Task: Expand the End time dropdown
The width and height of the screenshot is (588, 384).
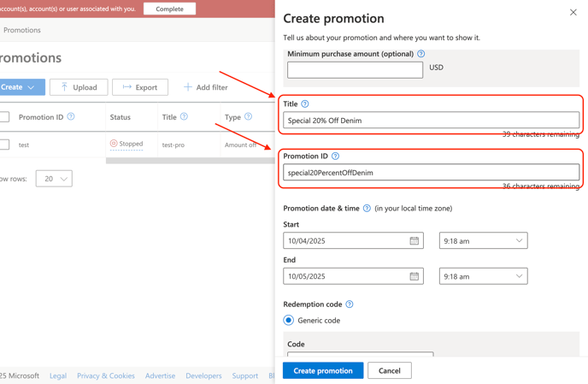Action: click(x=483, y=276)
